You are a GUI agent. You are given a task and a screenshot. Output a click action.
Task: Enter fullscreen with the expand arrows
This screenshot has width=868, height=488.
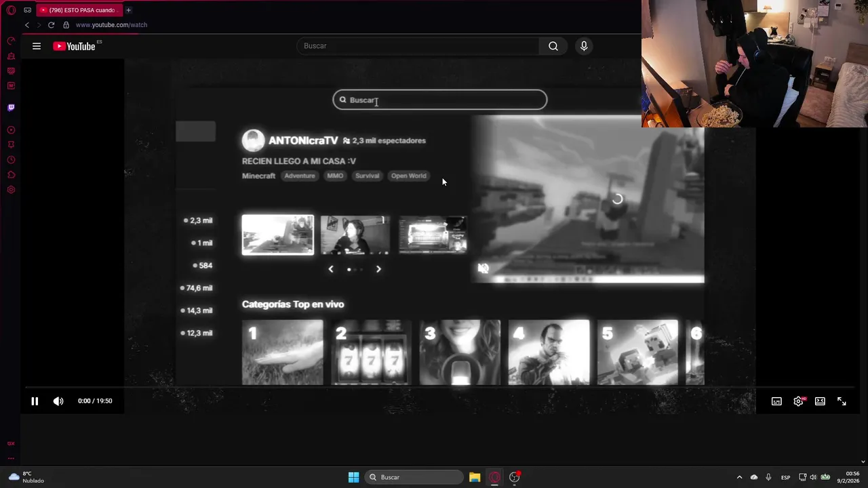pos(842,401)
